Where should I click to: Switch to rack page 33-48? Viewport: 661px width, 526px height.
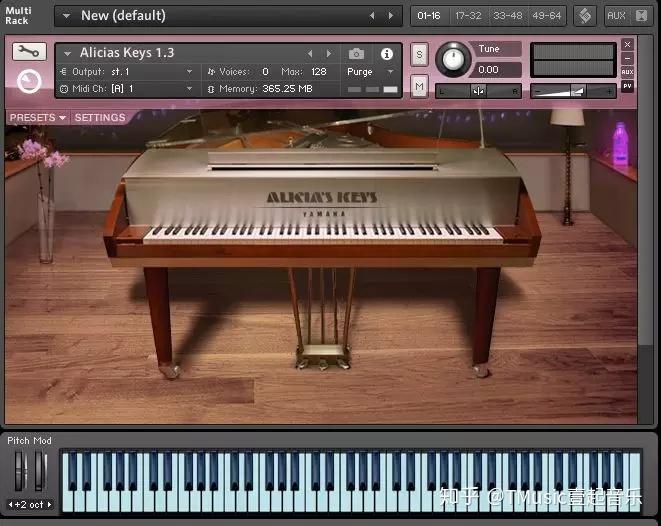pos(508,16)
